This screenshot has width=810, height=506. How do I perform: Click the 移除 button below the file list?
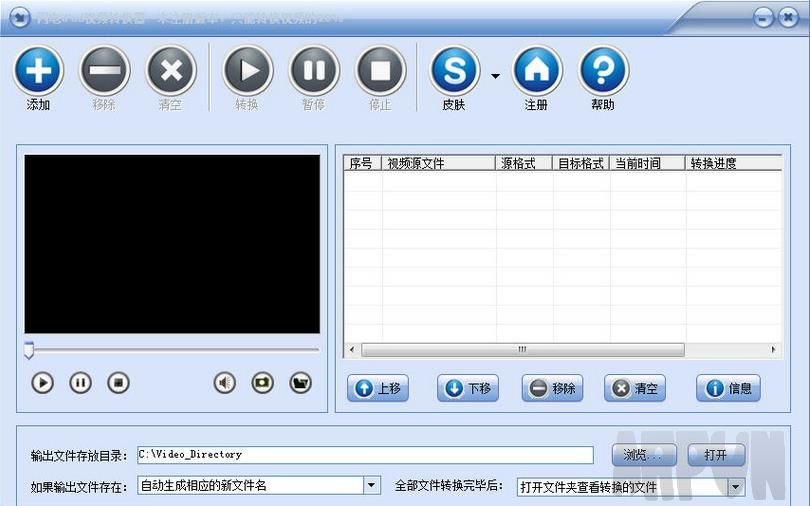pos(553,388)
